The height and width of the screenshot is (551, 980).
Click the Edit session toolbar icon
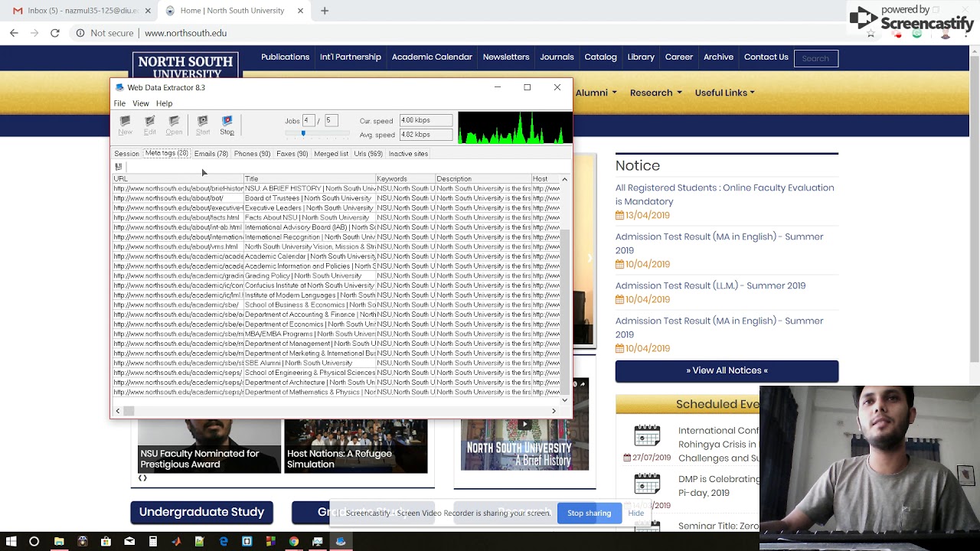149,126
